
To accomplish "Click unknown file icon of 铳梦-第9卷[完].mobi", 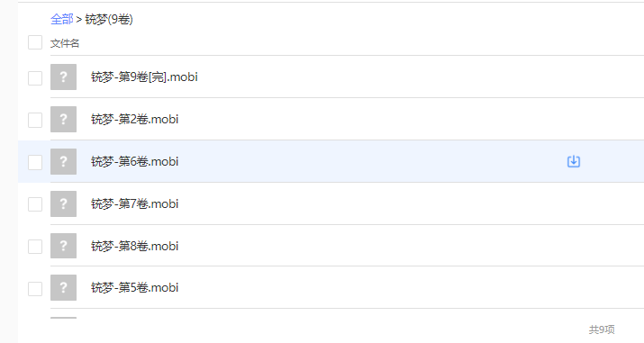I will tap(63, 77).
